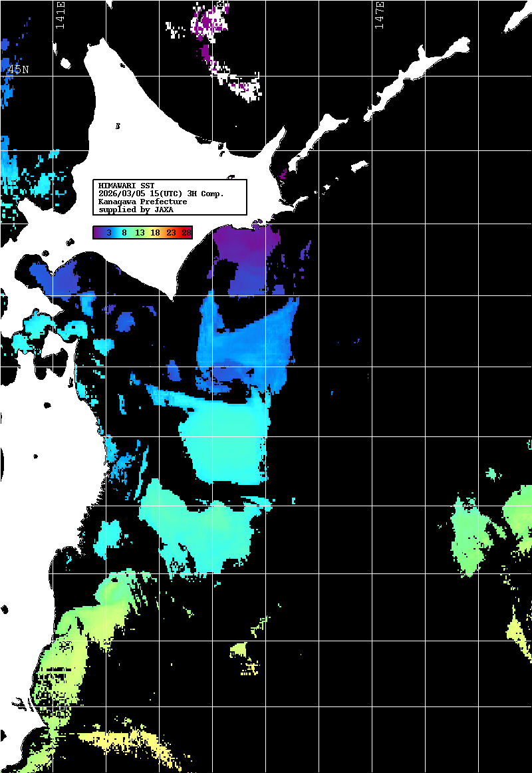
Task: Click the 45N latitude label
Action: pyautogui.click(x=17, y=69)
